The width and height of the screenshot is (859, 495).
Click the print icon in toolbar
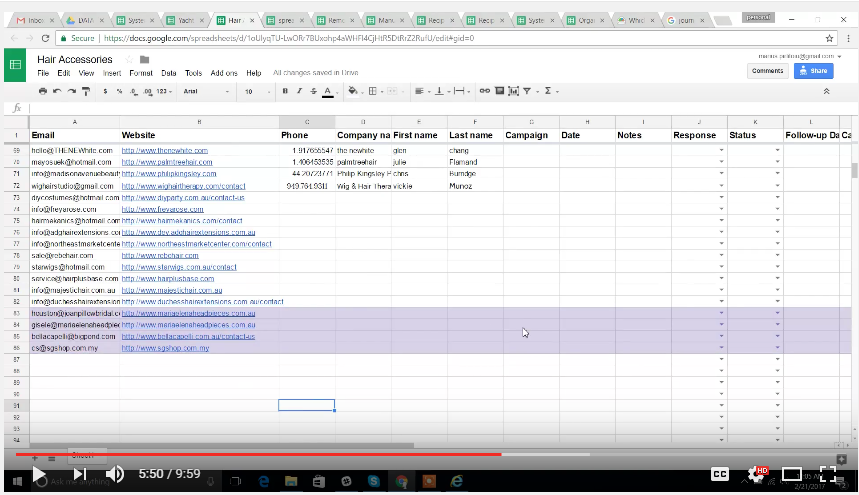(x=42, y=91)
